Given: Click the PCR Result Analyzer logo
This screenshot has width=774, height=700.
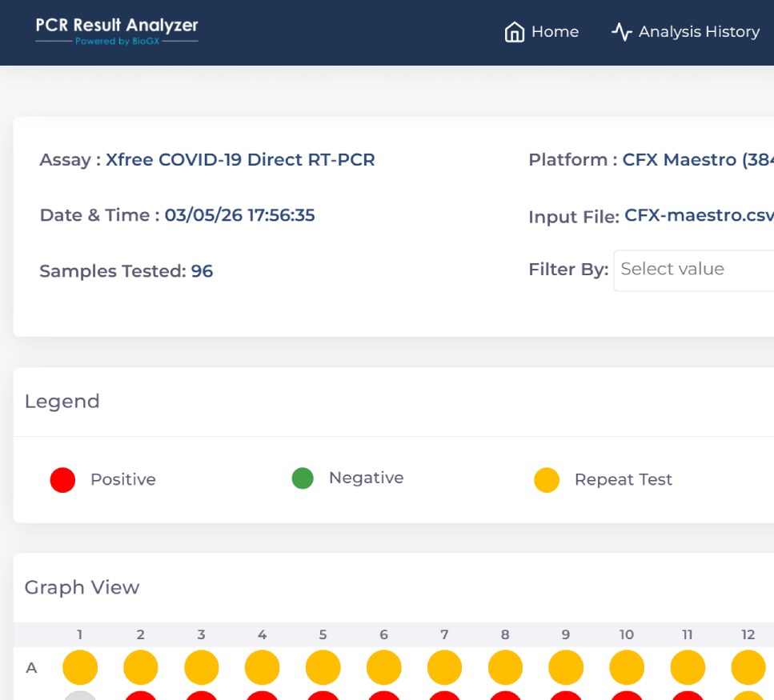Looking at the screenshot, I should click(117, 30).
